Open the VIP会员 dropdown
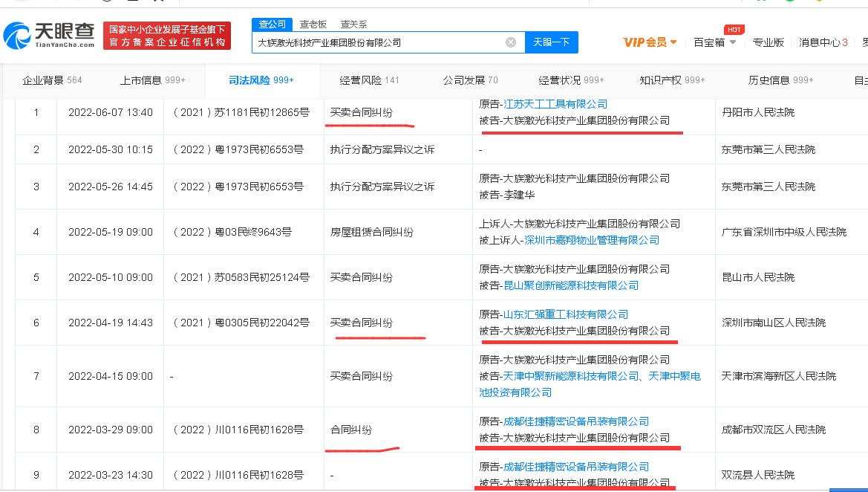This screenshot has height=492, width=868. click(650, 42)
